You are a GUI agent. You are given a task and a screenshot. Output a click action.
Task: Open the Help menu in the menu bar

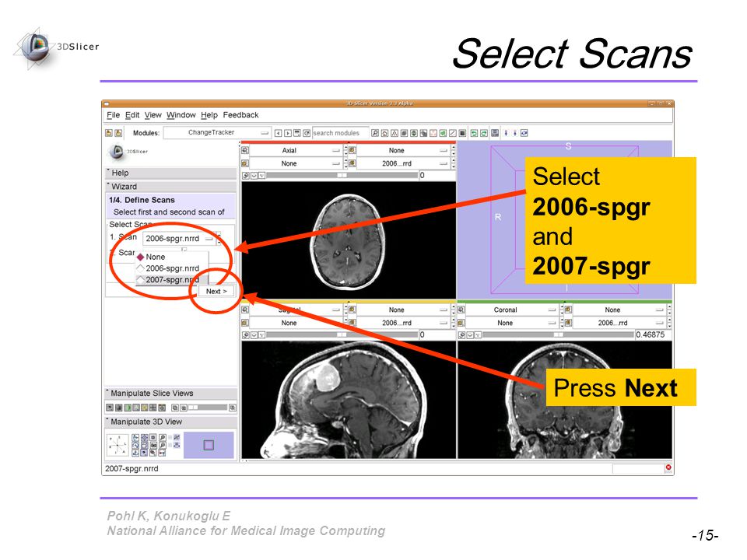point(209,115)
